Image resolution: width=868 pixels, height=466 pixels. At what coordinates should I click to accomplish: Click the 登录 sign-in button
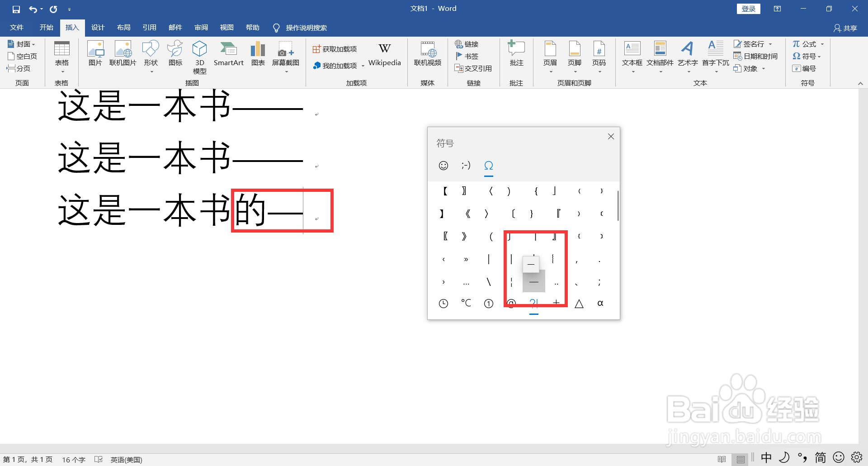[748, 9]
